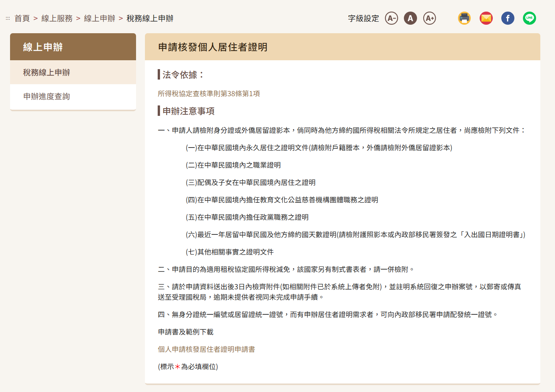Click item (四)擔任教育文化公益慈善機構團體職務之證明
This screenshot has width=555, height=392.
click(282, 200)
